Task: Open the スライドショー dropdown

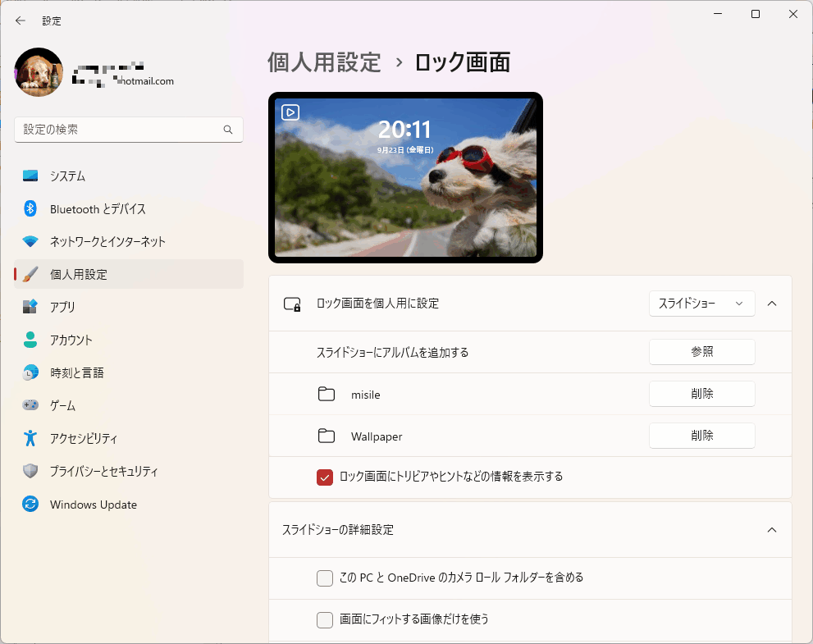Action: (701, 304)
